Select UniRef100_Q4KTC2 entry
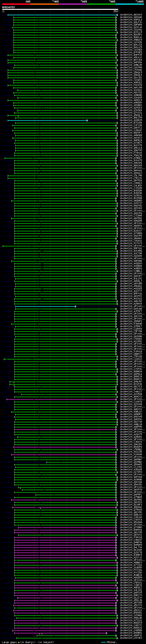This screenshot has width=146, height=644. pyautogui.click(x=131, y=128)
